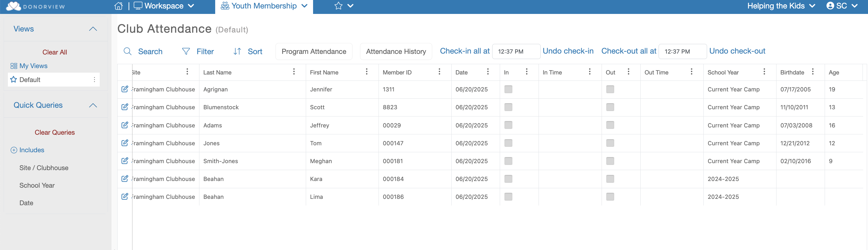The image size is (868, 250).
Task: Check the In box for Kara Beahan
Action: [508, 179]
